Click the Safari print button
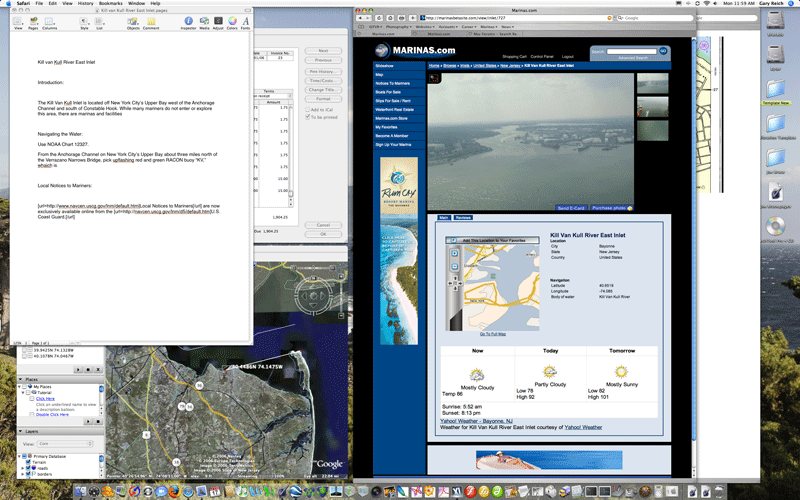The width and height of the screenshot is (800, 500). pos(402,18)
